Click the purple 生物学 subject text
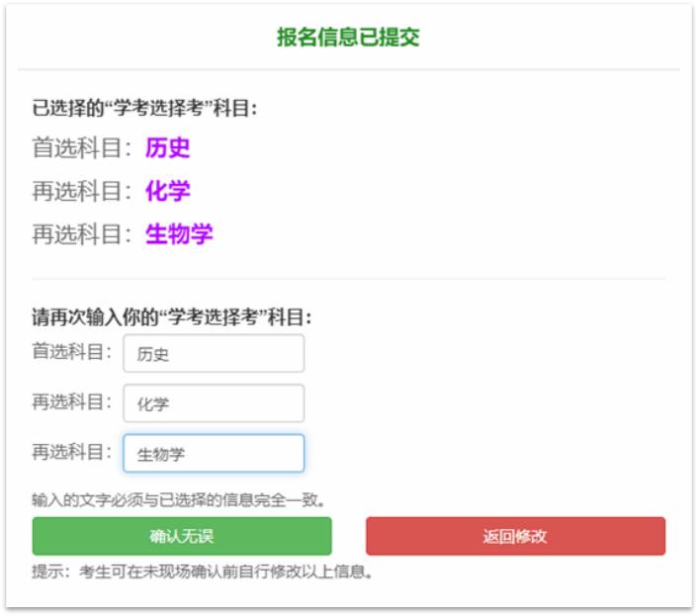The image size is (699, 616). click(x=179, y=234)
